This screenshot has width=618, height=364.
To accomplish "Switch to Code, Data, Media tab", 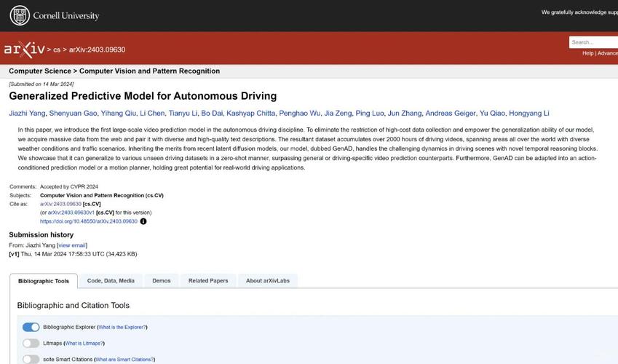I will tap(111, 281).
